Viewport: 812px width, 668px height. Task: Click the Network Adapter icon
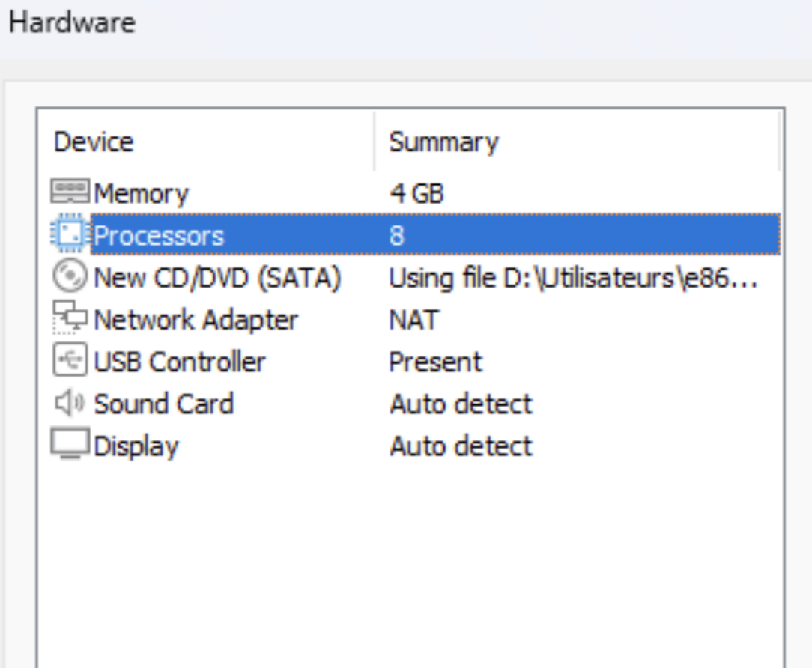click(x=70, y=320)
